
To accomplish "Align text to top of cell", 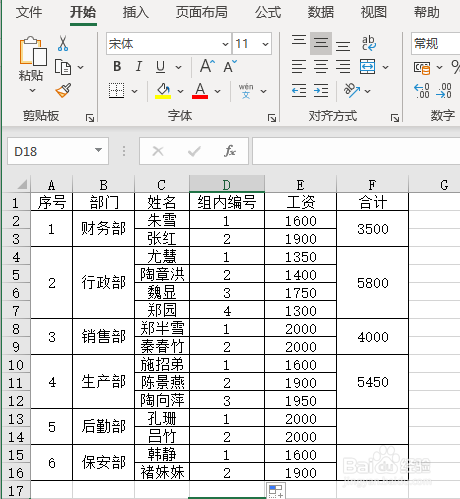I will click(x=299, y=41).
